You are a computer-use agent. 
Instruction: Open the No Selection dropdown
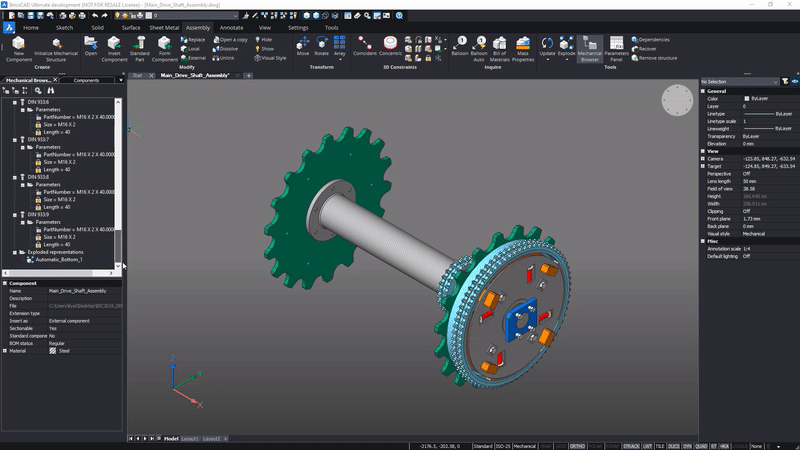tap(739, 82)
